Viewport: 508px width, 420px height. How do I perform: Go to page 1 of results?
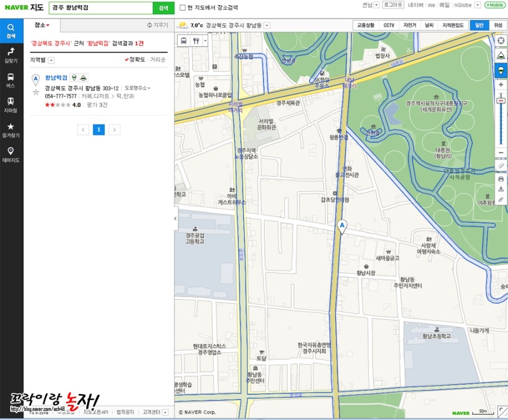(99, 130)
